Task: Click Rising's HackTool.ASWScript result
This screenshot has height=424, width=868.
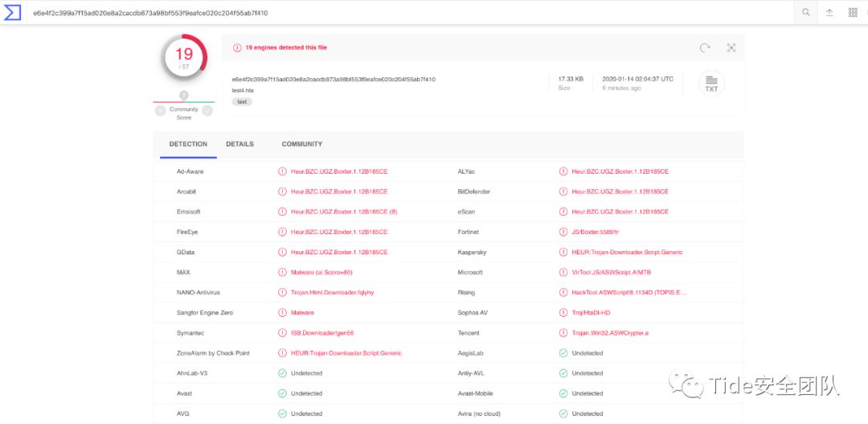Action: (x=628, y=293)
